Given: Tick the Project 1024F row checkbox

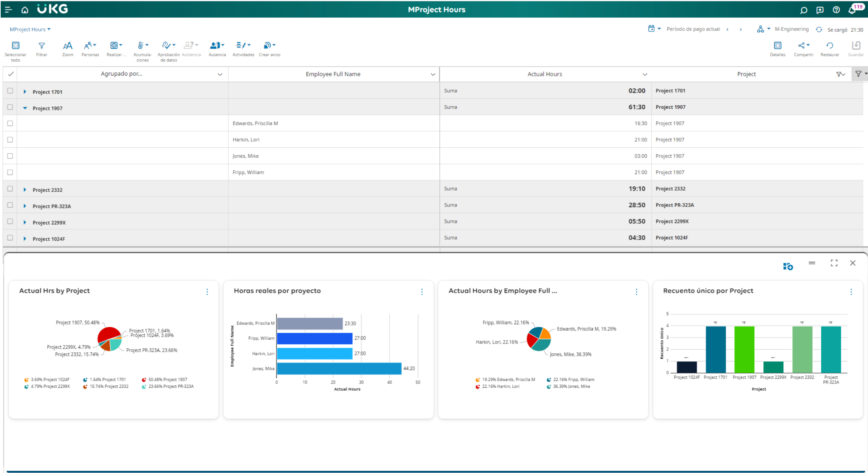Looking at the screenshot, I should click(10, 238).
